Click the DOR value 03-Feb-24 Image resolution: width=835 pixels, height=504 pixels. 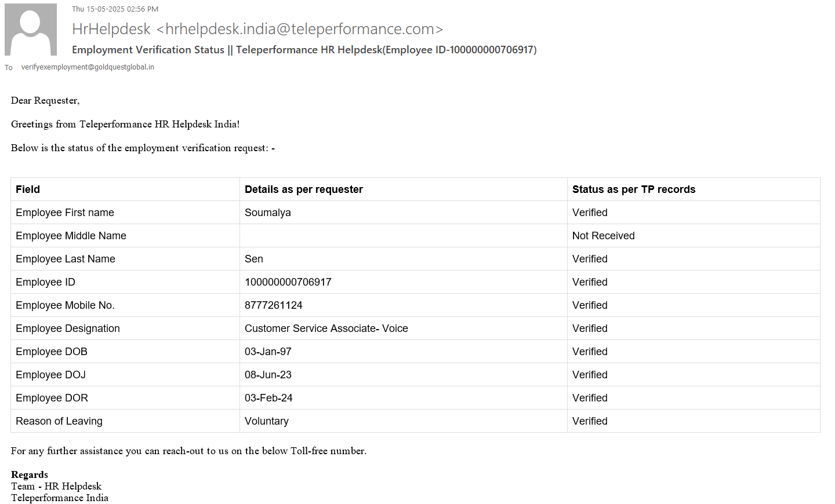click(x=268, y=398)
